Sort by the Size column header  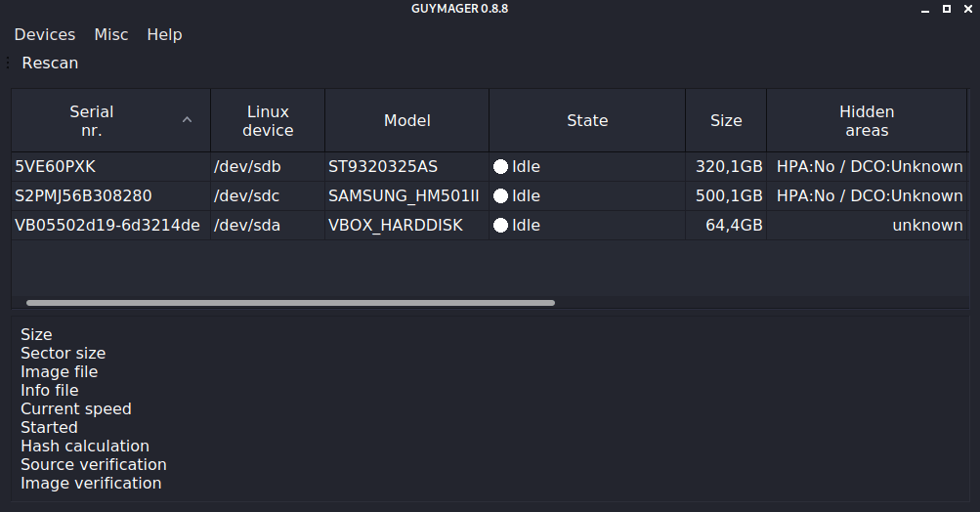pyautogui.click(x=726, y=121)
